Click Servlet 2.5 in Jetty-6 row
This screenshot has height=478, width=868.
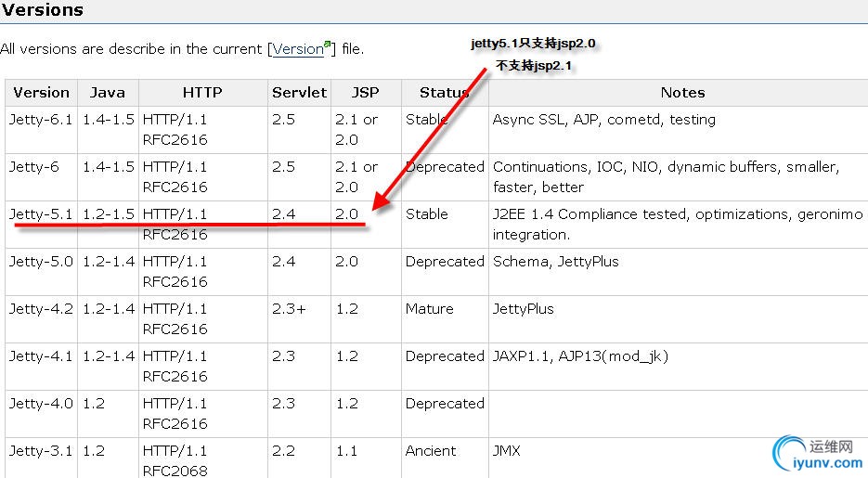tap(283, 167)
